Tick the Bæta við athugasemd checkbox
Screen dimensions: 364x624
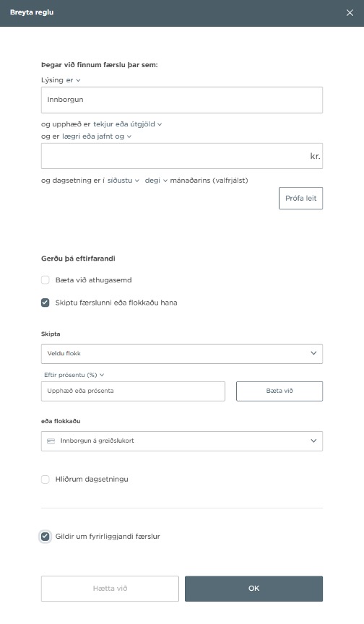click(45, 280)
